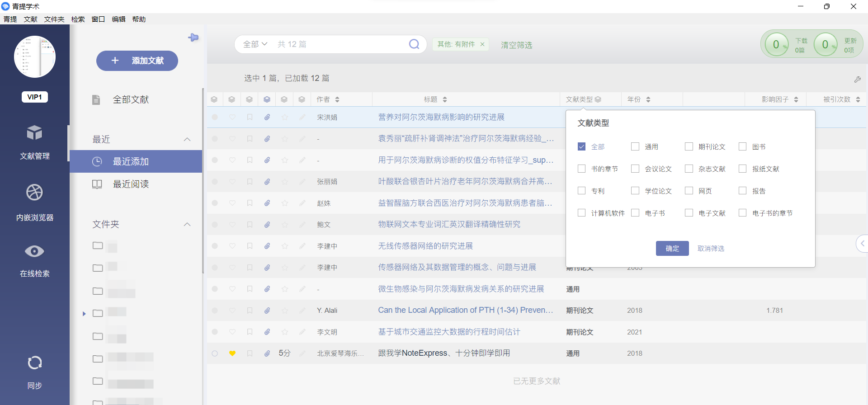Open the 窗口 menu
The width and height of the screenshot is (868, 405).
pyautogui.click(x=98, y=19)
